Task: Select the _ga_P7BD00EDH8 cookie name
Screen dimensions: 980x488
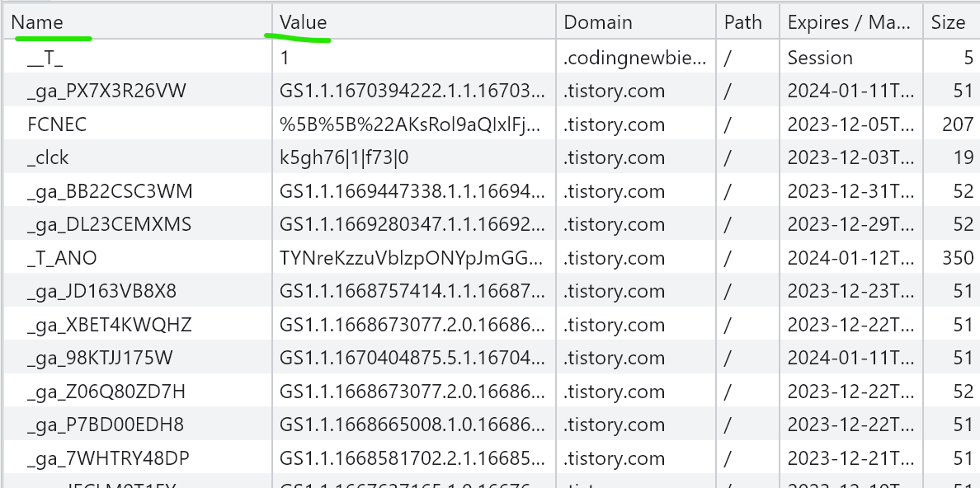Action: pos(106,425)
